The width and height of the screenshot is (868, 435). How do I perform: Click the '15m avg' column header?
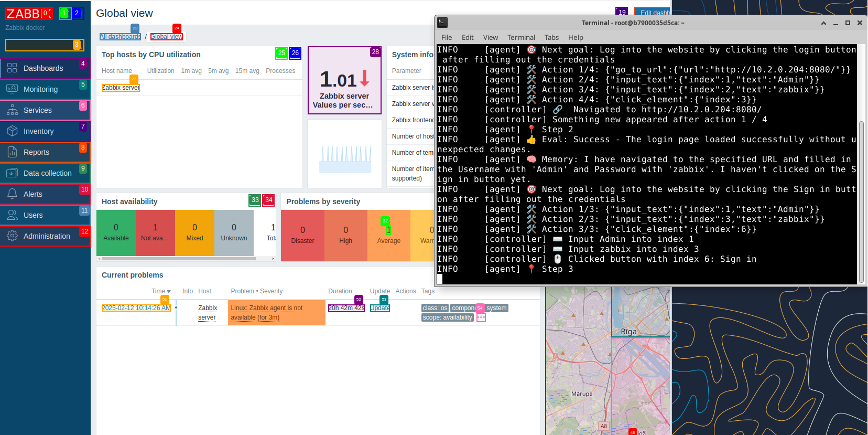click(x=247, y=71)
